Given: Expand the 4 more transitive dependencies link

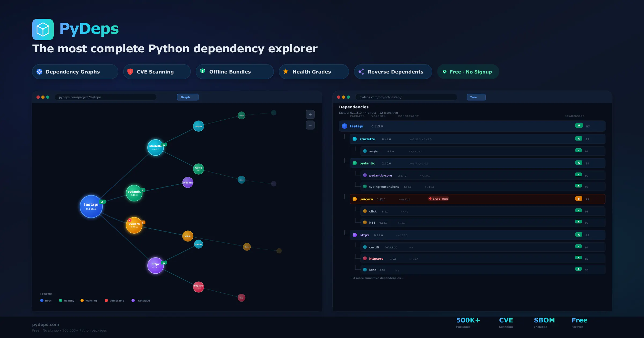Looking at the screenshot, I should (377, 278).
